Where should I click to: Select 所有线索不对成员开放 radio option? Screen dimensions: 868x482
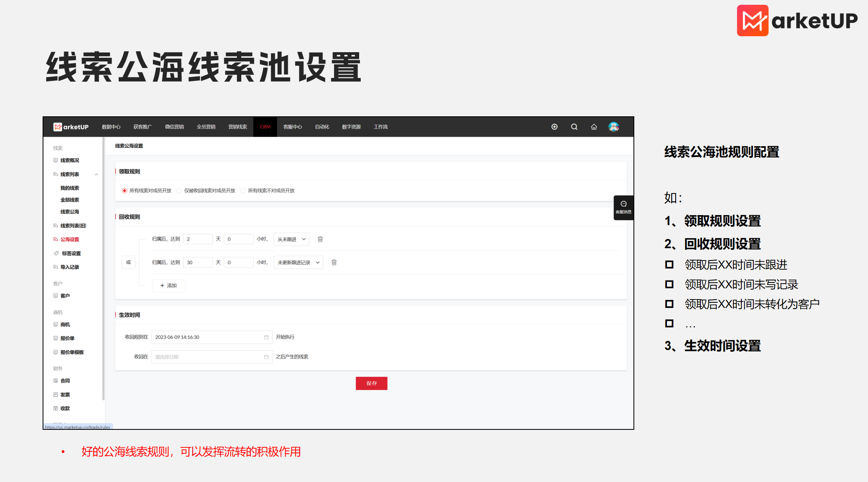coord(243,191)
